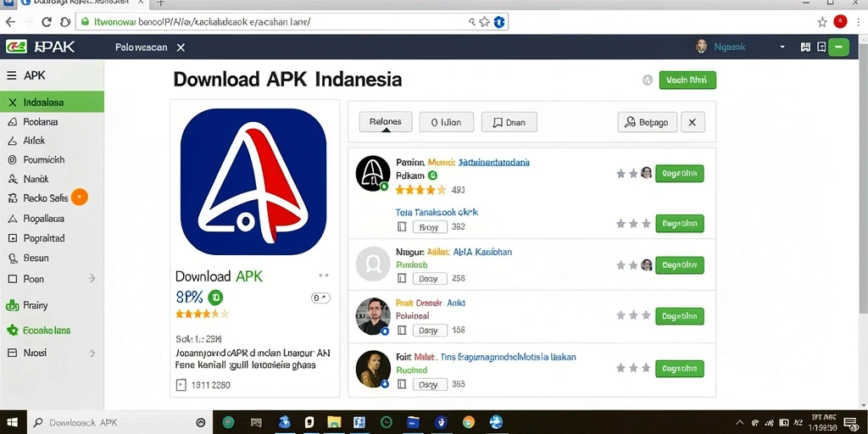Click the Poumsickh sidebar icon

click(x=12, y=160)
